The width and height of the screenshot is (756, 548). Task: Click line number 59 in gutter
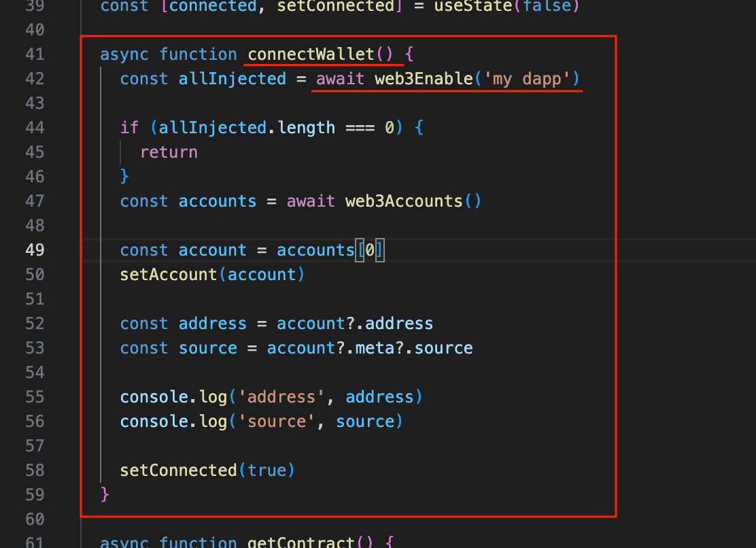(x=35, y=494)
